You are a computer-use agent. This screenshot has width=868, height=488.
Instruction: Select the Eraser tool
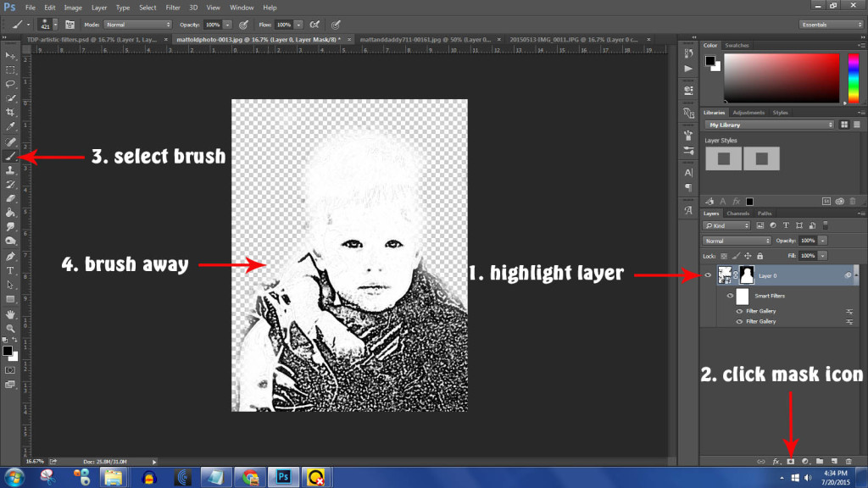tap(10, 198)
